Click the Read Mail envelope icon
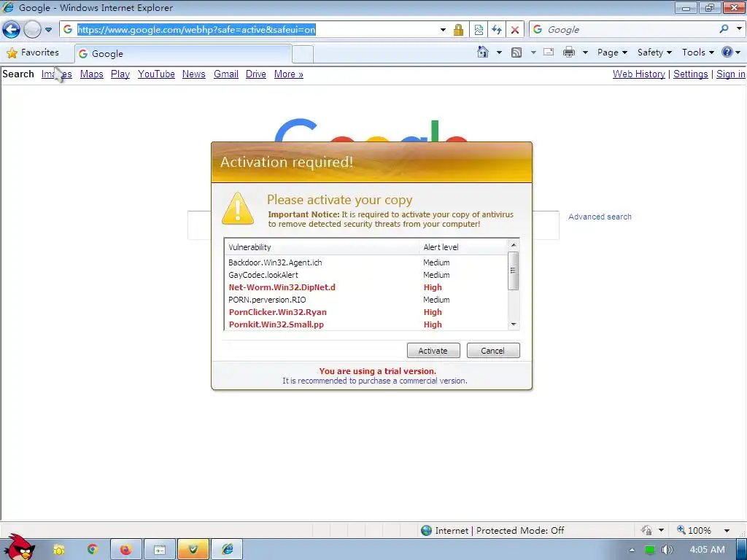 coord(549,52)
